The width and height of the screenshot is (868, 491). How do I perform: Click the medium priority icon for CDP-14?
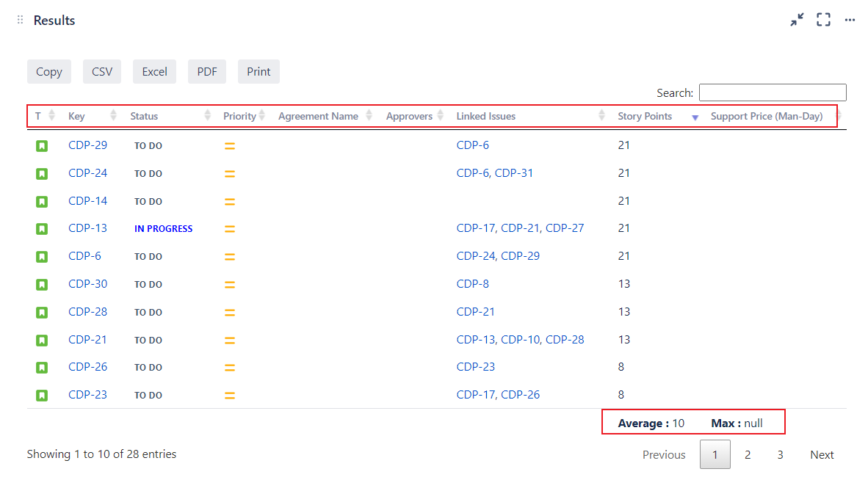[230, 202]
